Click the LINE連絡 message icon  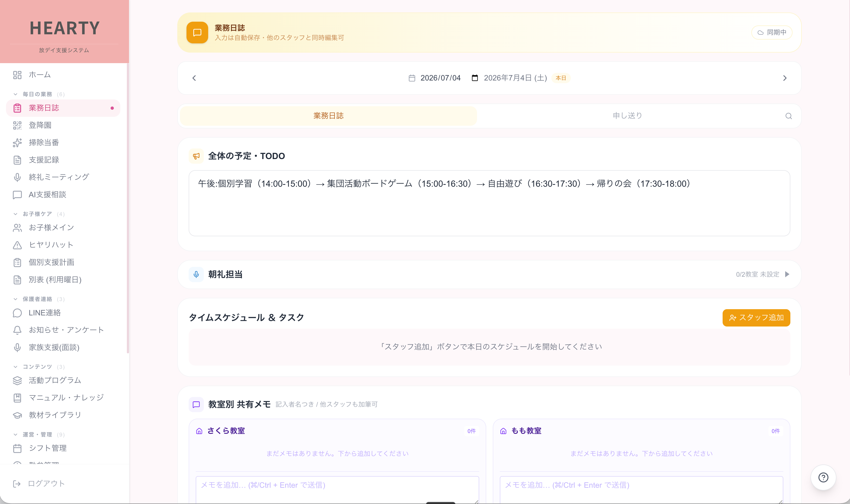click(17, 313)
